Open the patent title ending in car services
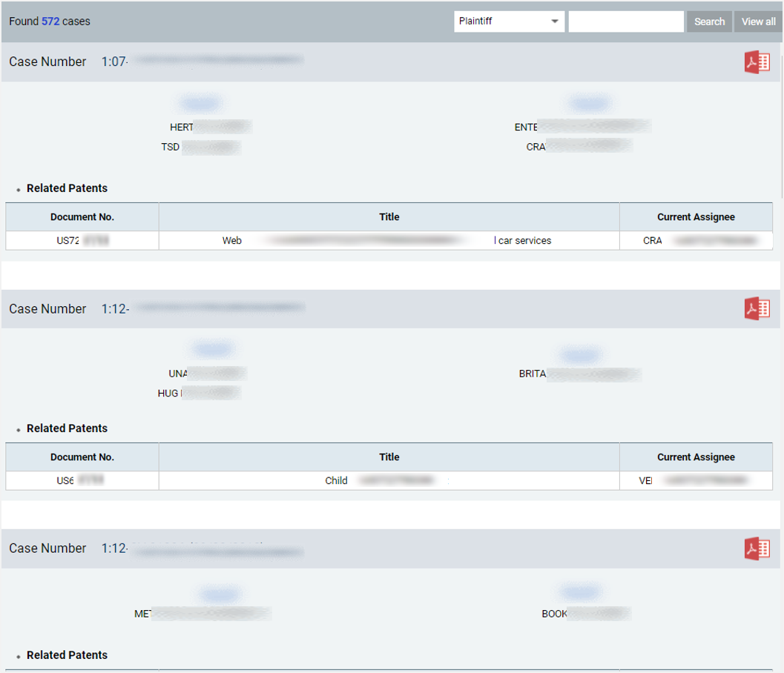The width and height of the screenshot is (784, 673). pyautogui.click(x=388, y=240)
